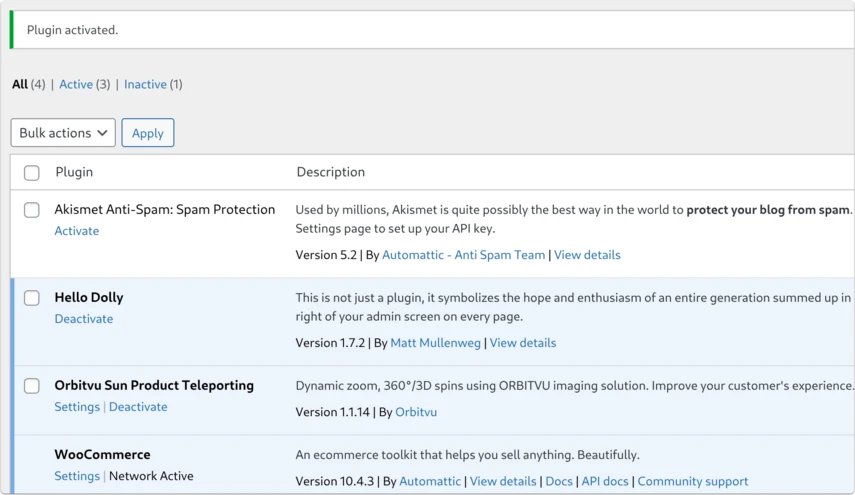The height and width of the screenshot is (495, 855).
Task: Switch to the All plugins filter
Action: (20, 84)
